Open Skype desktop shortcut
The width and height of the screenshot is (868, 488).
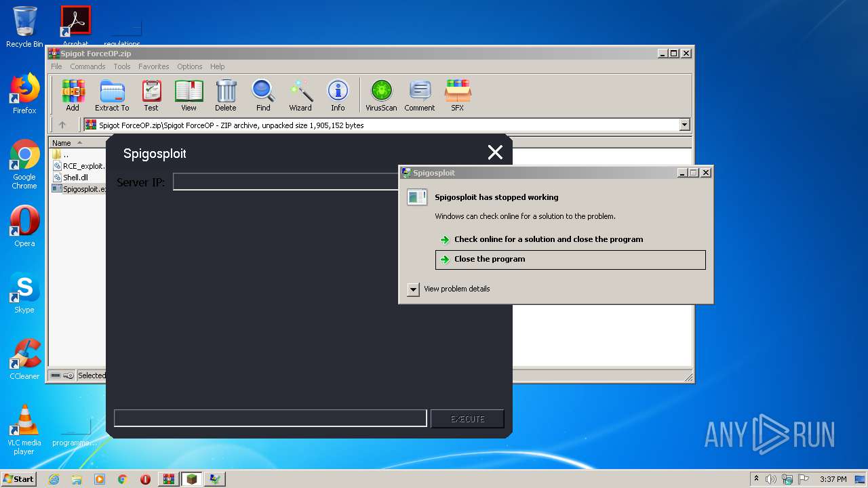[x=24, y=293]
